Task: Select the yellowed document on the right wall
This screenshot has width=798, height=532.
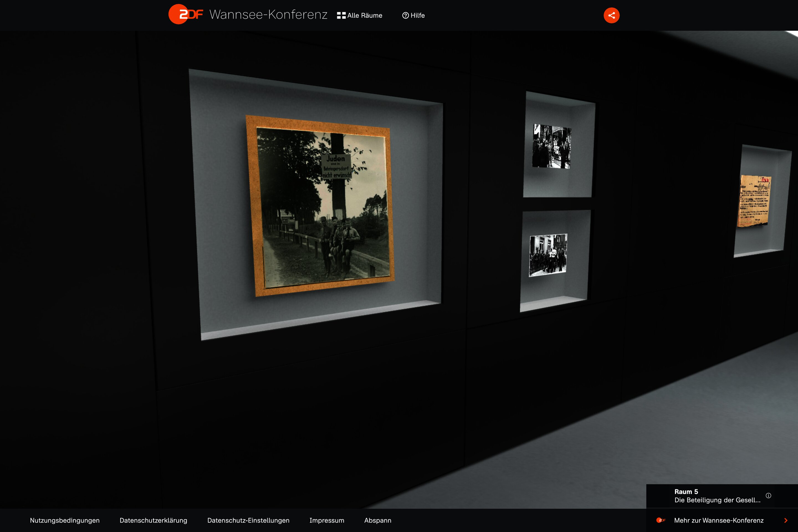Action: click(754, 201)
